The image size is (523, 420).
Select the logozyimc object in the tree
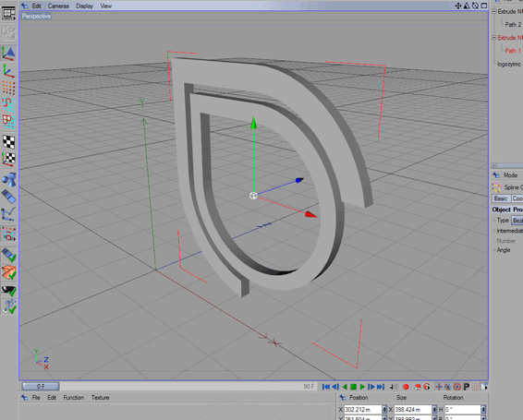point(509,64)
